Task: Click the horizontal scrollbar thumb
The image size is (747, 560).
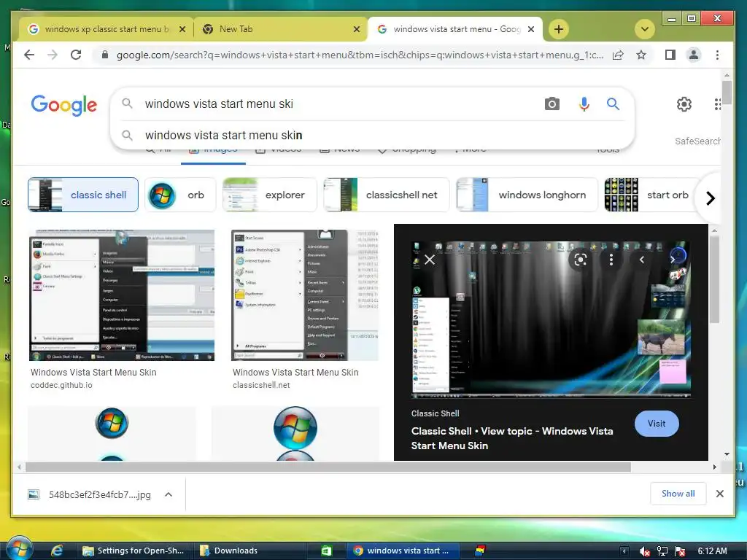Action: click(328, 467)
